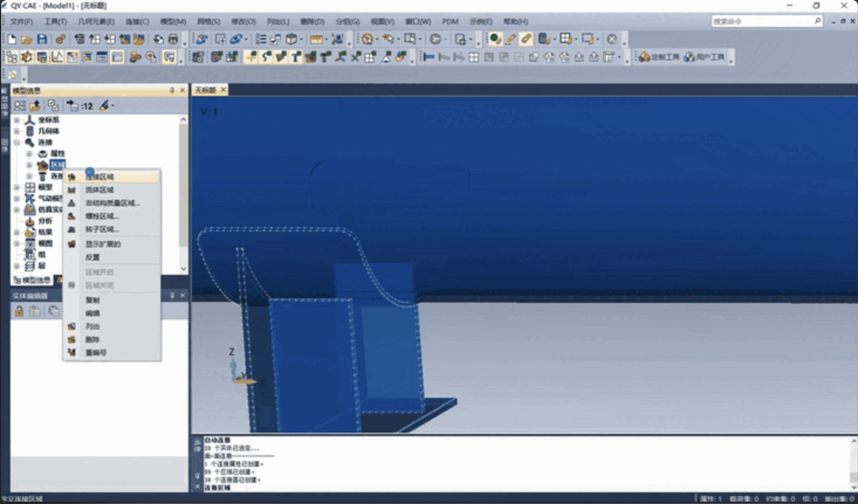Click down arrow of model tree scrollbar
The width and height of the screenshot is (858, 504).
[184, 268]
